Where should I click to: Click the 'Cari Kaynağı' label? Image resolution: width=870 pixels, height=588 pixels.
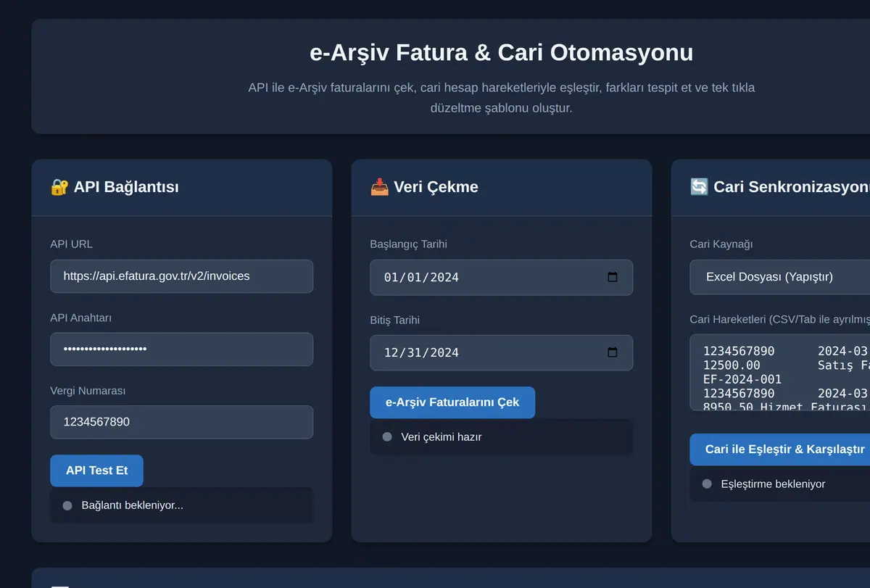coord(721,244)
